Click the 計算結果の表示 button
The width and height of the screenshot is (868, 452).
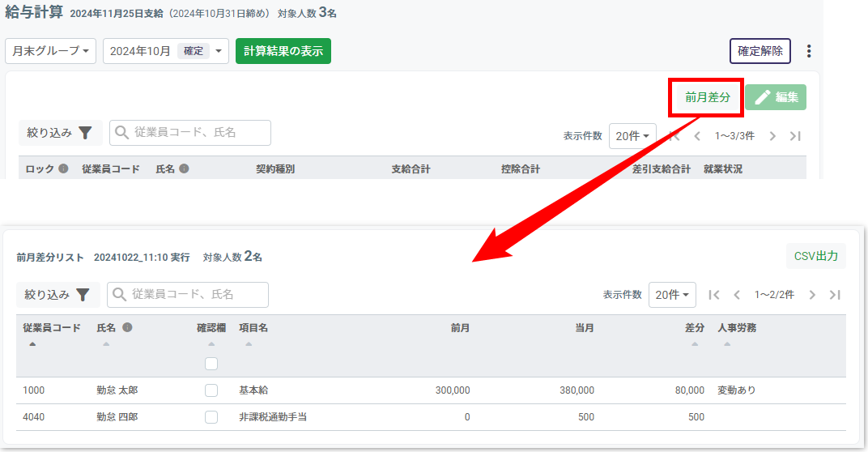(283, 51)
